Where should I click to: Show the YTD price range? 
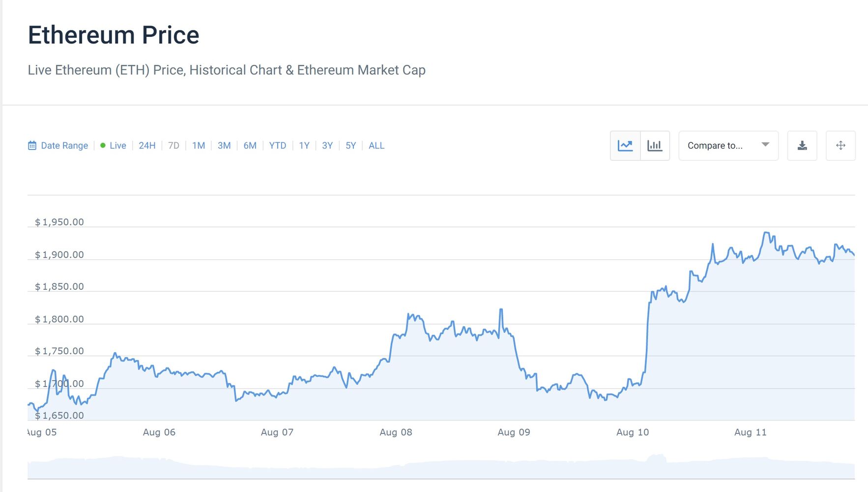pyautogui.click(x=277, y=146)
